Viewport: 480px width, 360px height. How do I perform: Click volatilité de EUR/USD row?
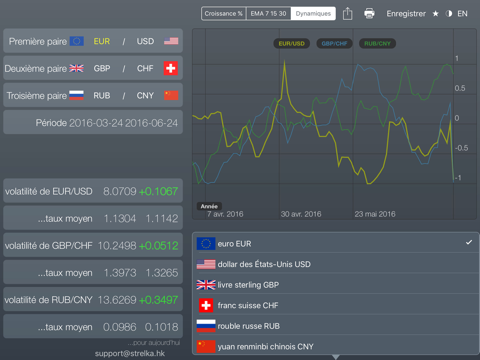[x=93, y=191]
